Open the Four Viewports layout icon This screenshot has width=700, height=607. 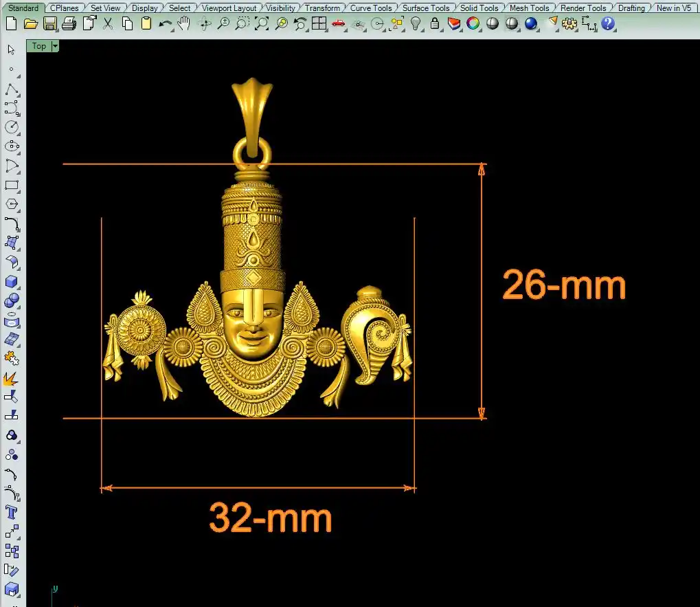click(319, 23)
